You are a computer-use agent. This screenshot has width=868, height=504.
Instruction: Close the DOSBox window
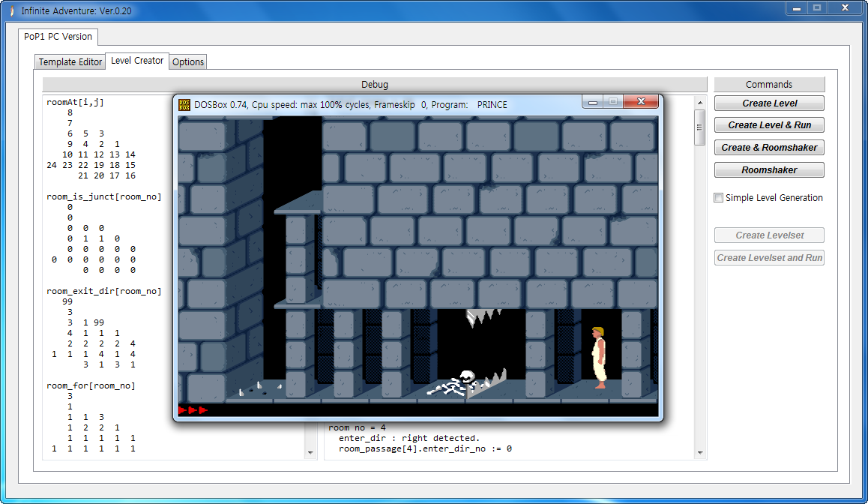point(640,102)
